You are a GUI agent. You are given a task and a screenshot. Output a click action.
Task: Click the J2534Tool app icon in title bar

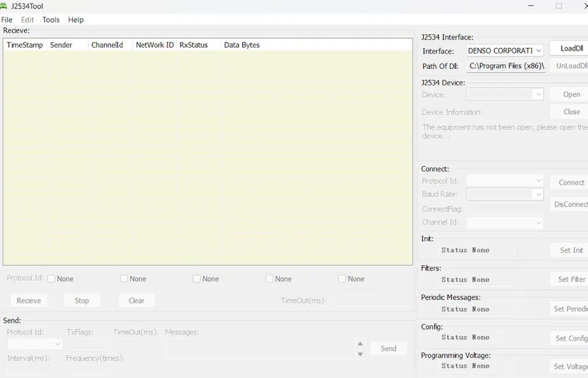coord(3,6)
